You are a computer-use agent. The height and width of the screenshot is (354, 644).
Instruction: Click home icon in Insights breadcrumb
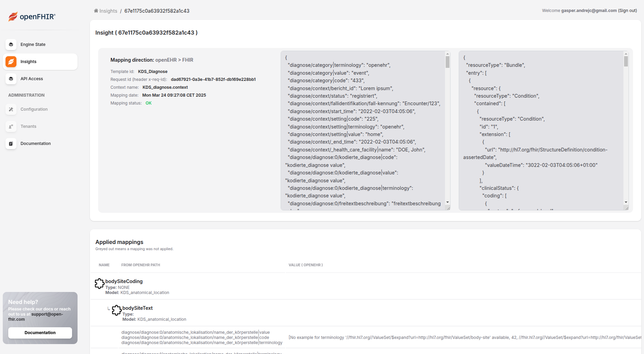pos(96,11)
